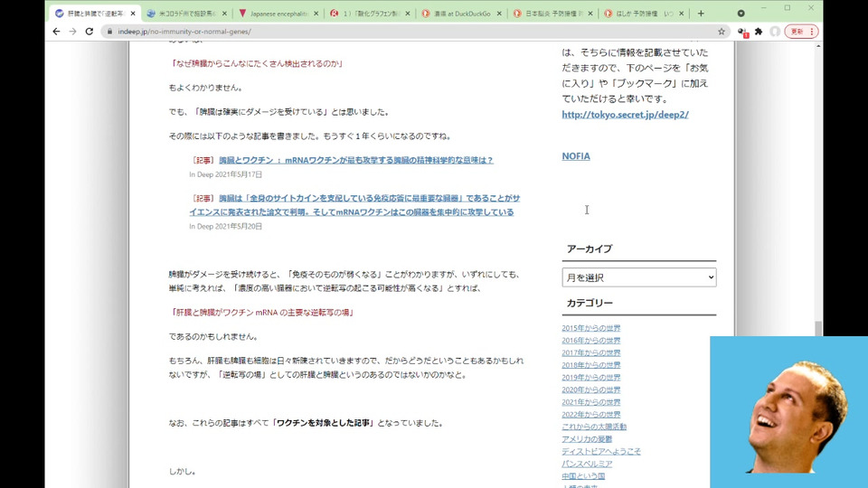Open the tokyo.secret.jp/deep2 link
The width and height of the screenshot is (868, 488).
click(x=625, y=115)
